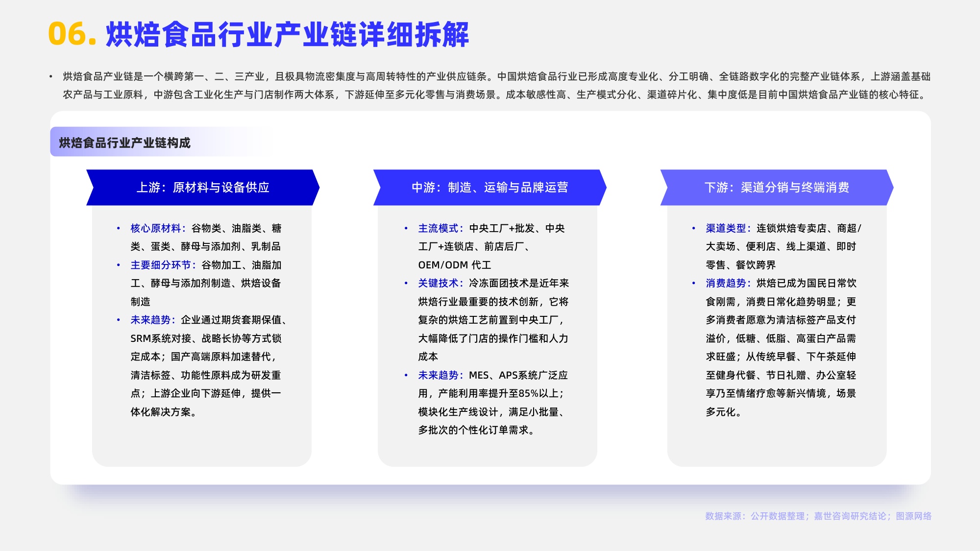
Task: Select the upstream 未来趋势： label
Action: pyautogui.click(x=153, y=320)
